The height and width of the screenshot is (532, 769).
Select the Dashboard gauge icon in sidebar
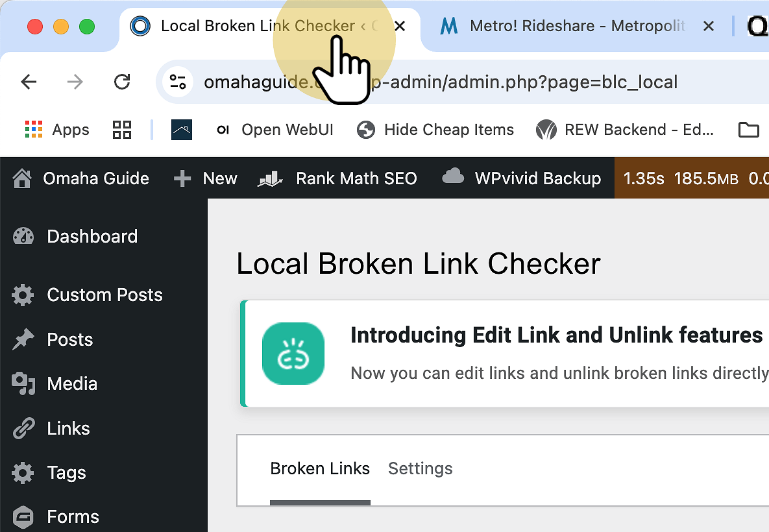(23, 236)
